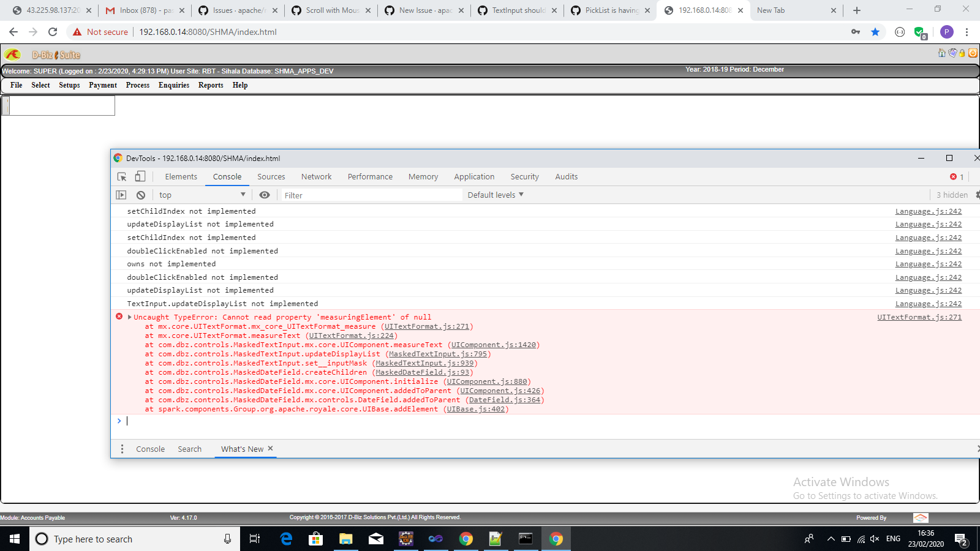Image resolution: width=980 pixels, height=551 pixels.
Task: Bookmark this page with the star icon
Action: pos(875,32)
